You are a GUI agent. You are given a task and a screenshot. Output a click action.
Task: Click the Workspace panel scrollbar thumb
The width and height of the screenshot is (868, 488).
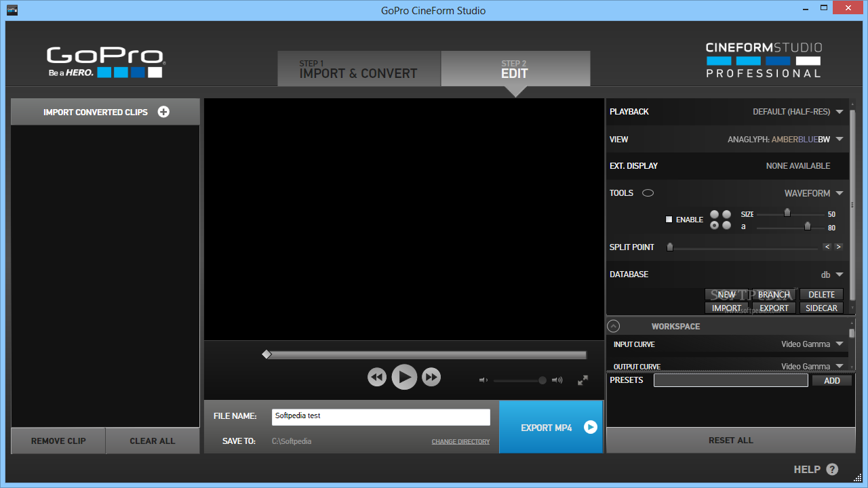click(852, 333)
